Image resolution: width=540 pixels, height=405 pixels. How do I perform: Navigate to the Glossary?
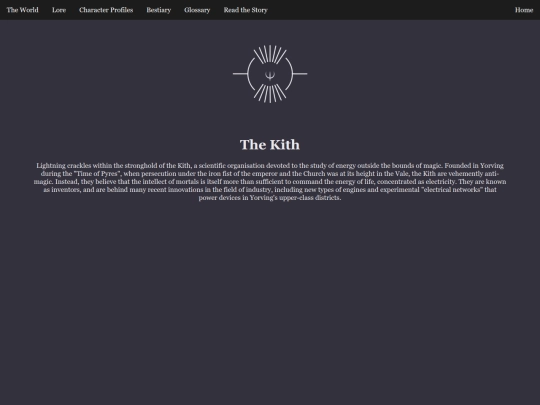tap(197, 10)
